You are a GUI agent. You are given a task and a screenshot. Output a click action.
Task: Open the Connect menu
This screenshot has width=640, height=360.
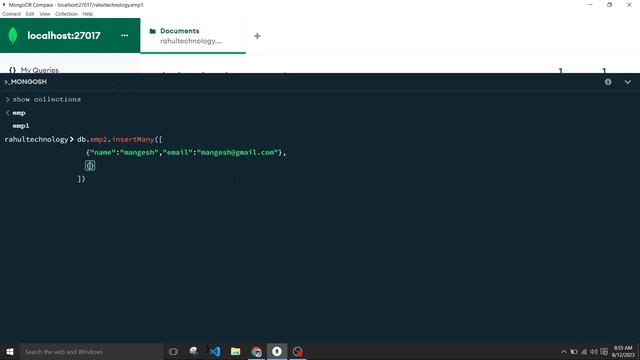(11, 14)
